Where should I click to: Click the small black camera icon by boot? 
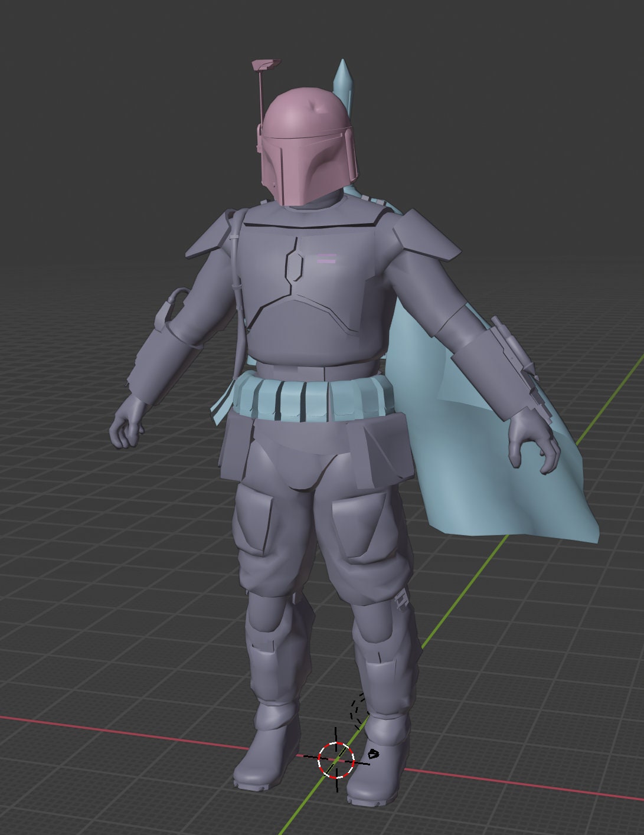tap(373, 754)
